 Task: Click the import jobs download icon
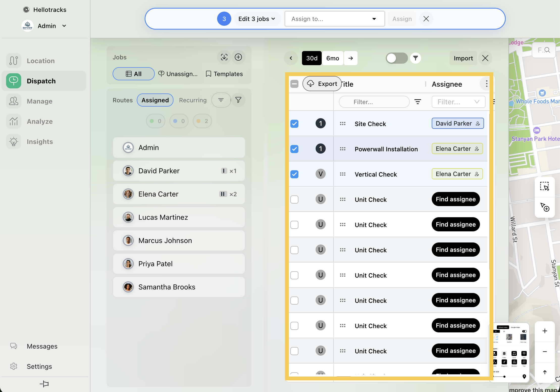(x=224, y=57)
